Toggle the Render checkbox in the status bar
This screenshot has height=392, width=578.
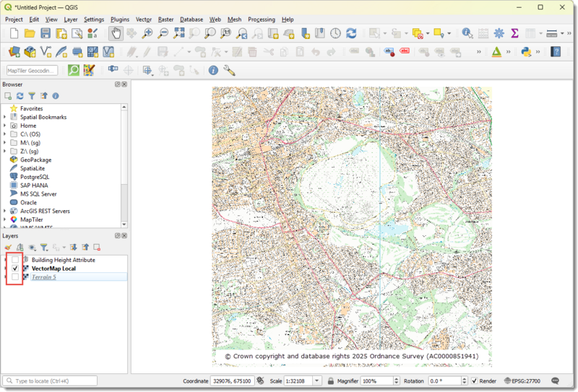click(475, 381)
